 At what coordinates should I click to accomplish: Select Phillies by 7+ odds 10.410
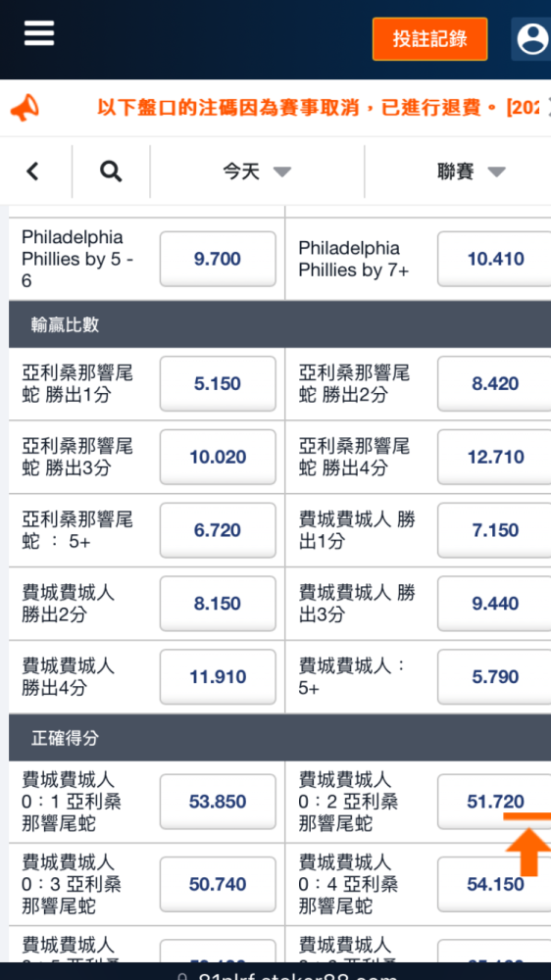pyautogui.click(x=495, y=259)
